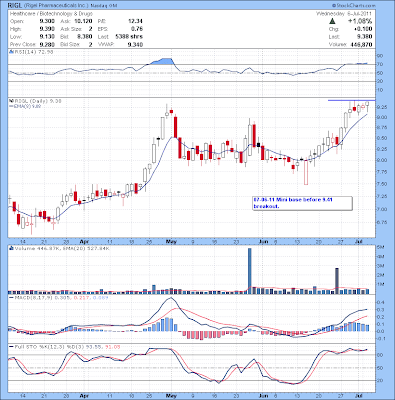This screenshot has height=400, width=395.
Task: Click the tallest volume bar reaching 5M
Action: [x=250, y=271]
